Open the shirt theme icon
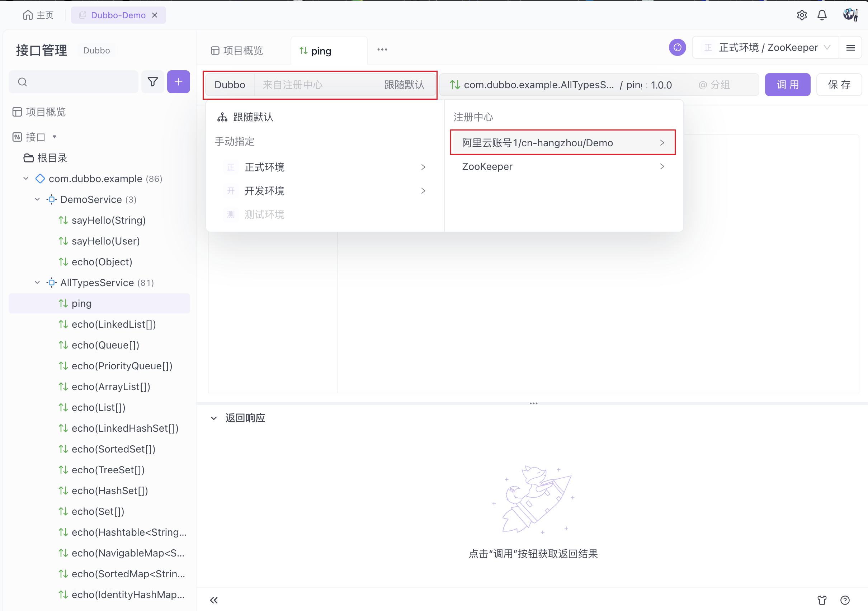The height and width of the screenshot is (611, 868). tap(822, 600)
